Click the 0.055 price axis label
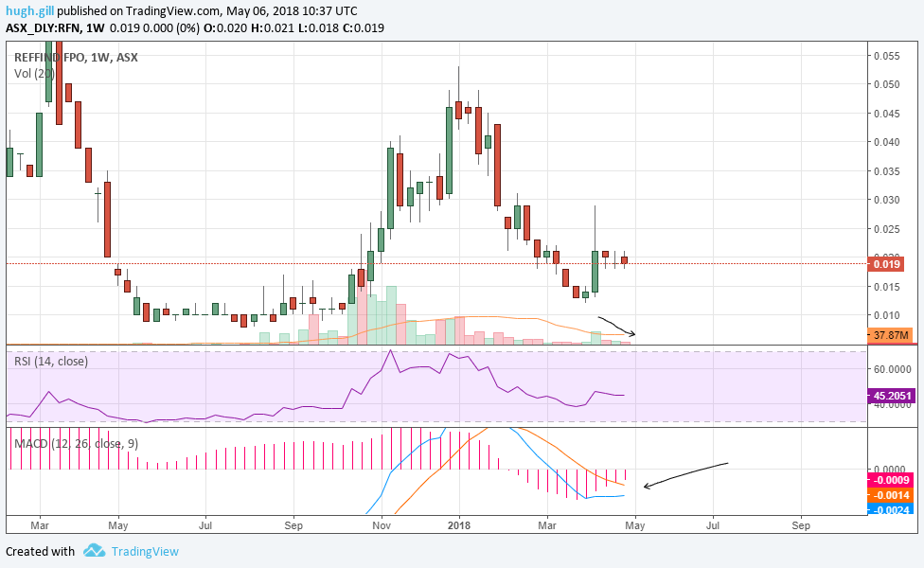Viewport: 924px width, 568px height. 887,56
